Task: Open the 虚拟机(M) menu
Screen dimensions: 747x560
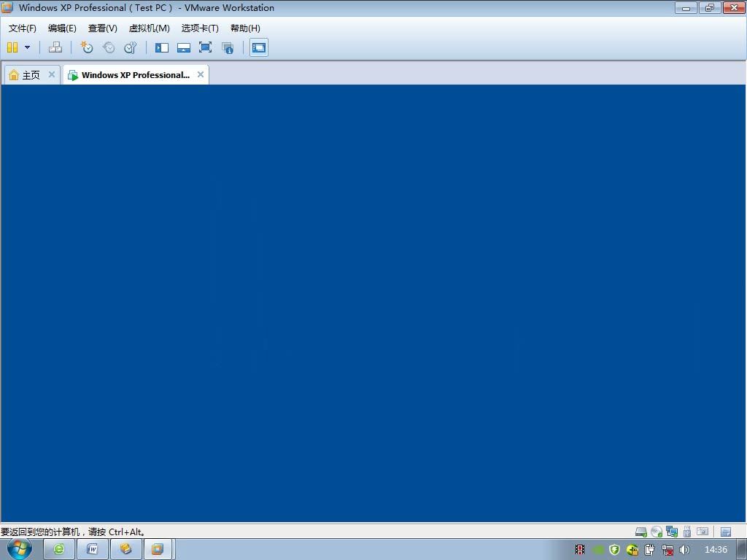Action: (x=149, y=28)
